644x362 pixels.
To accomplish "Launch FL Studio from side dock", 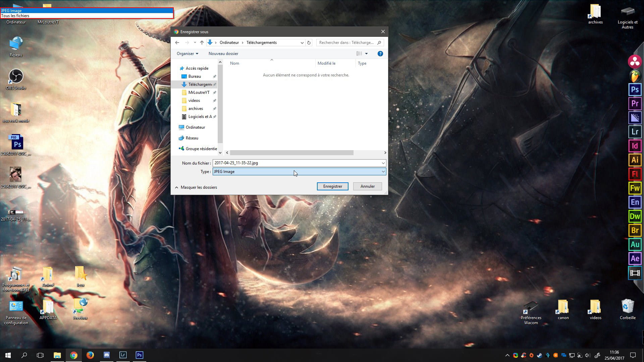I will pos(635,76).
